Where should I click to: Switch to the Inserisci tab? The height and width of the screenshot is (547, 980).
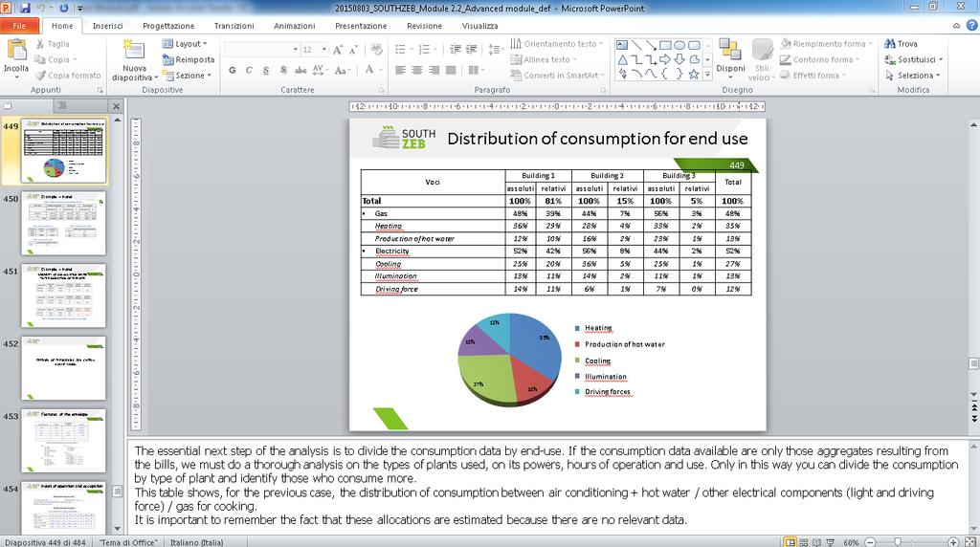107,26
